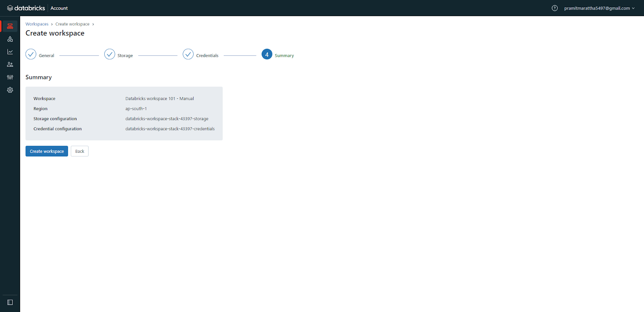This screenshot has height=312, width=644.
Task: Click the region value 'ap-south-1'
Action: [136, 109]
